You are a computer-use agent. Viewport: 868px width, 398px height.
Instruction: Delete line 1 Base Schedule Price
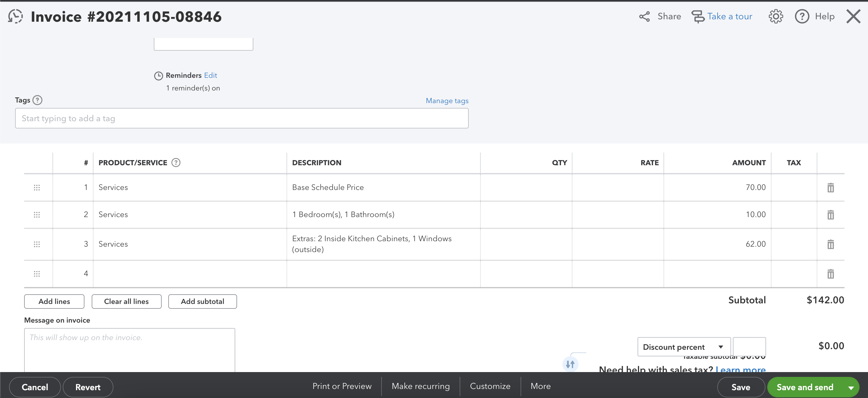click(x=830, y=187)
